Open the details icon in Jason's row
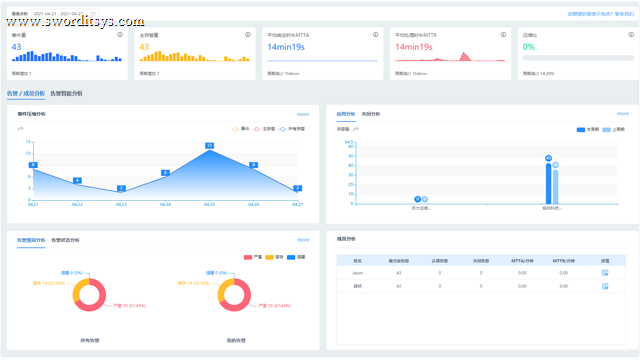This screenshot has height=360, width=640. (x=605, y=273)
